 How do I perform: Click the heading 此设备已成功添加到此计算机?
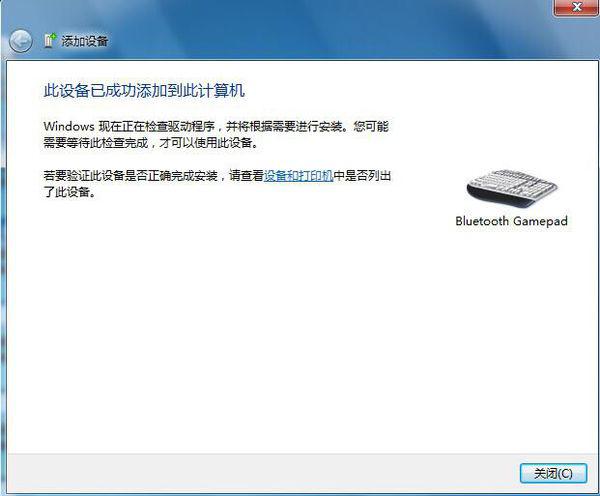pos(144,91)
